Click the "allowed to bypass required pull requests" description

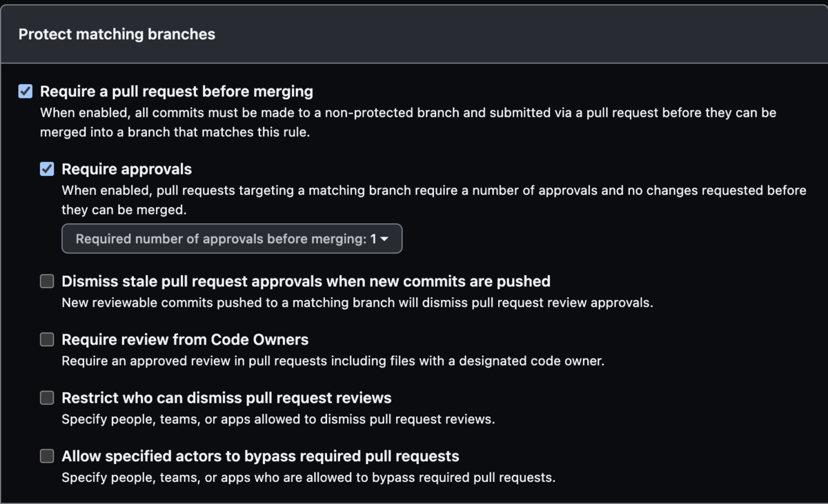pos(308,477)
